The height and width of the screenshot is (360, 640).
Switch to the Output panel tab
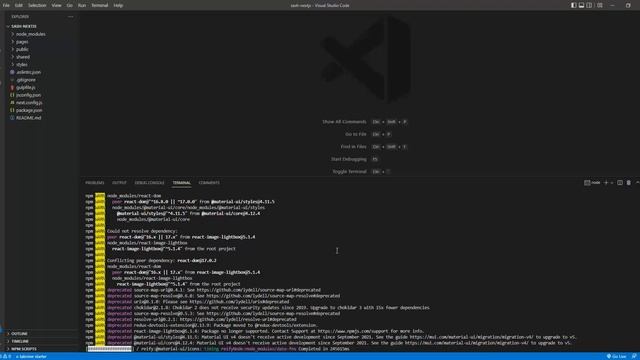119,183
